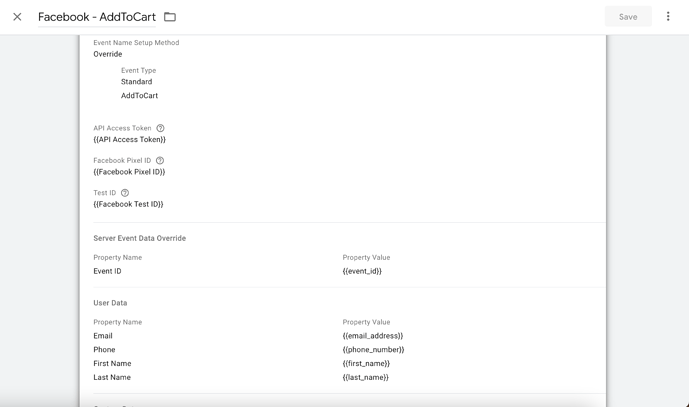The width and height of the screenshot is (689, 407).
Task: Open the three-dot more options menu
Action: point(668,16)
